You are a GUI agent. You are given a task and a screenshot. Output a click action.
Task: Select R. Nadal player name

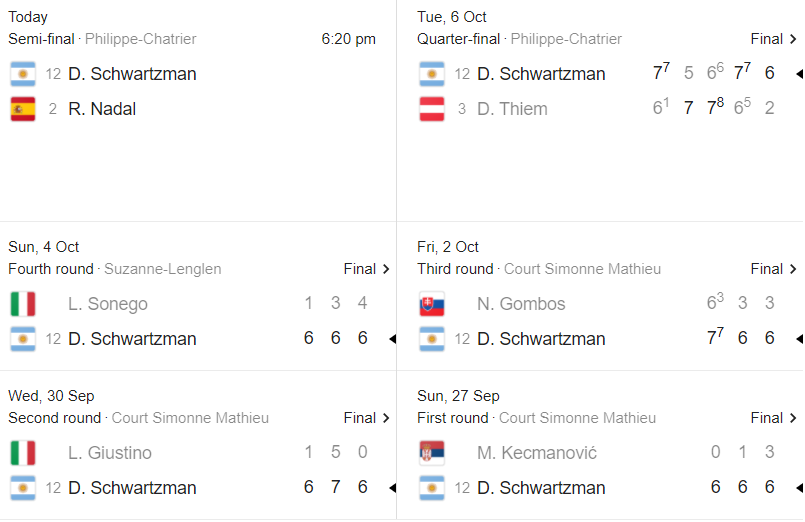click(102, 109)
